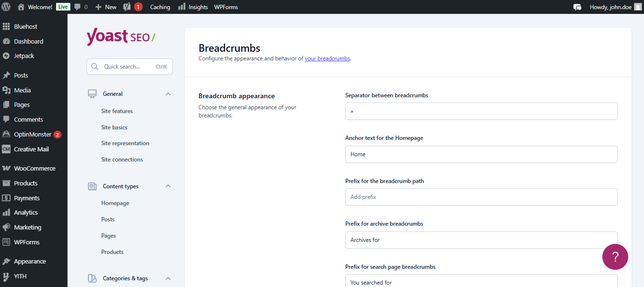Open the chat support icon in admin bar

pyautogui.click(x=577, y=7)
